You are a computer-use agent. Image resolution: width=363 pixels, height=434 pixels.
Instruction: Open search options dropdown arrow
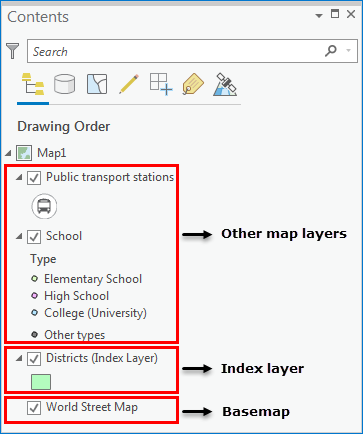(x=349, y=51)
